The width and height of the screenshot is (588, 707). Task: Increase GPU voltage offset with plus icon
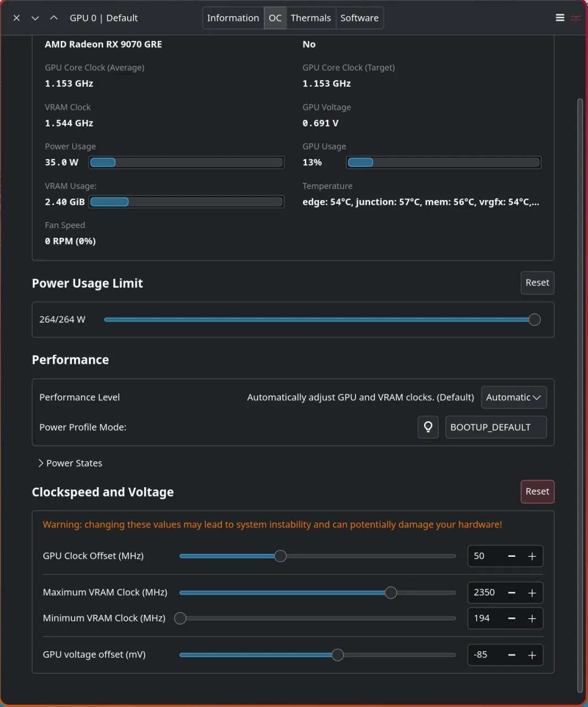click(532, 655)
